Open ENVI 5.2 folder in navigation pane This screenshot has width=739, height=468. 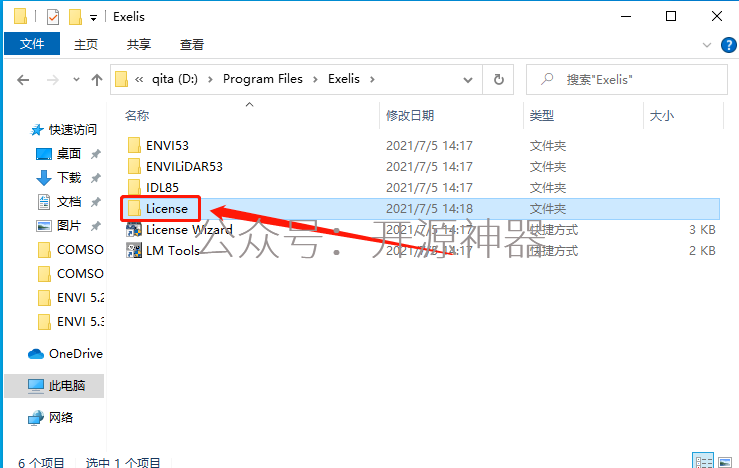(80, 298)
